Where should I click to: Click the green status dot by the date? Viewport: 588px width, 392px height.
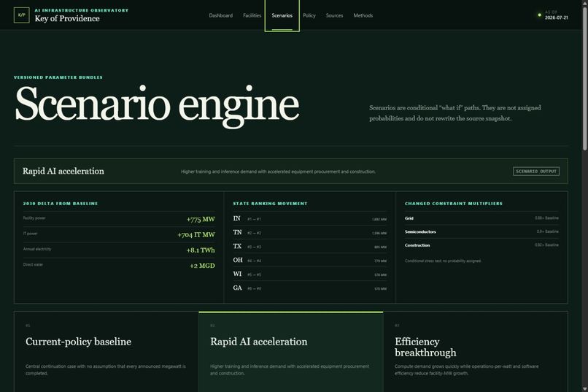pyautogui.click(x=540, y=15)
